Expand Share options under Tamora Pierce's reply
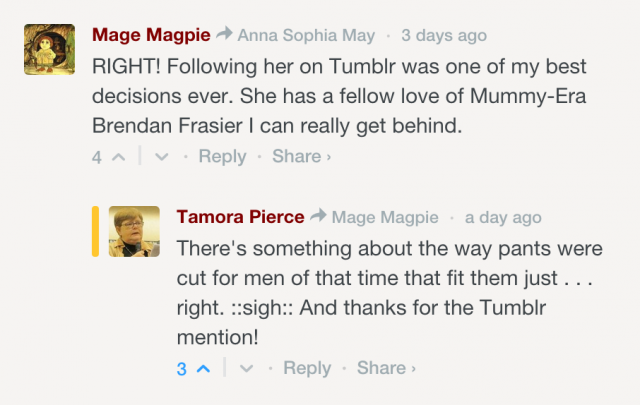This screenshot has width=640, height=405. click(385, 369)
